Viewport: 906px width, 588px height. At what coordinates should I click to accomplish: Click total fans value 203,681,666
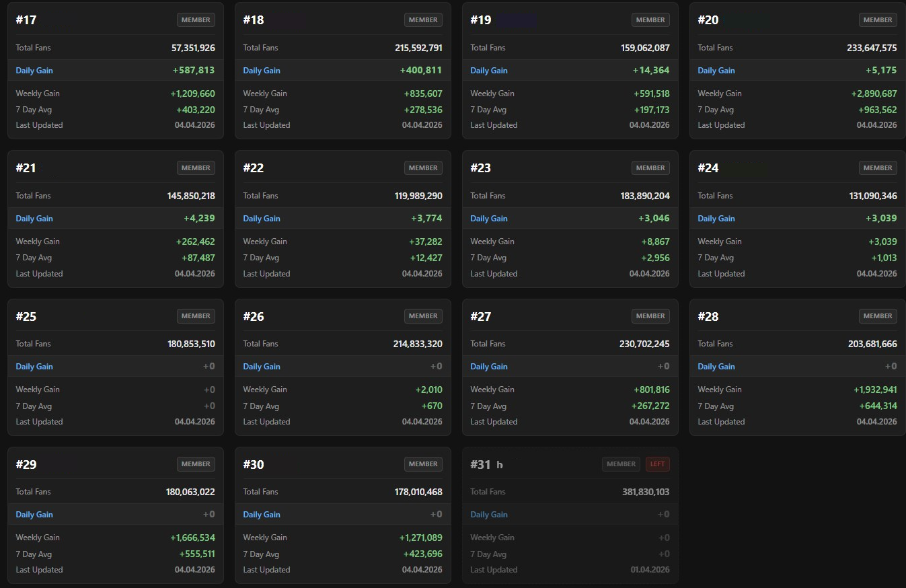873,344
